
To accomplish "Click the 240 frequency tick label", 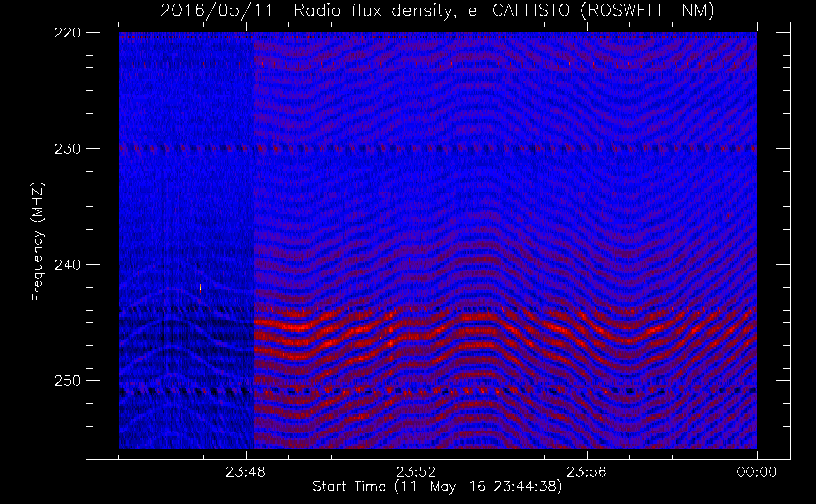I will pyautogui.click(x=67, y=265).
